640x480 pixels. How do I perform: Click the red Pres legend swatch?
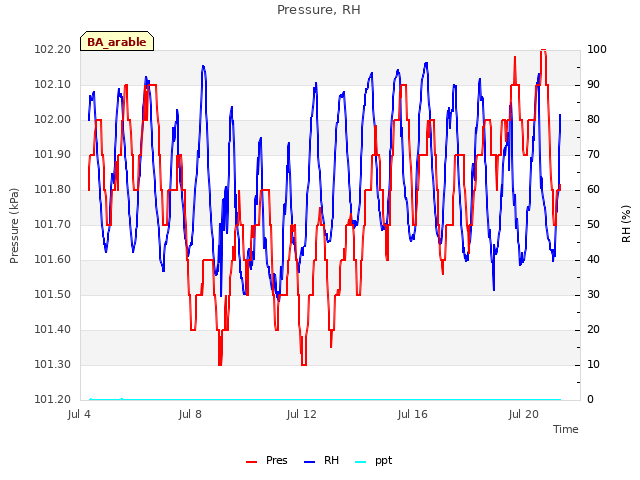tap(251, 462)
